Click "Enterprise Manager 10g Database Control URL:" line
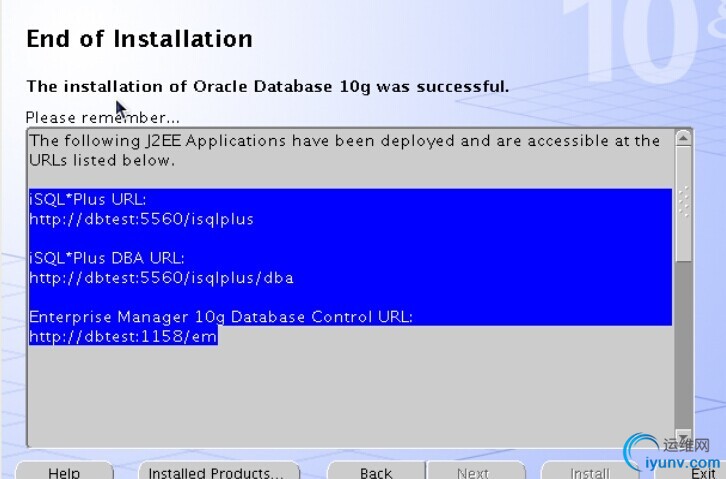This screenshot has height=479, width=726. [221, 317]
